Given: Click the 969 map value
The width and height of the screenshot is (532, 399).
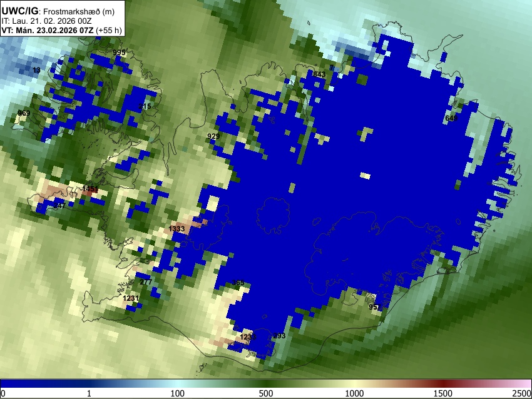Looking at the screenshot, I should (24, 113).
